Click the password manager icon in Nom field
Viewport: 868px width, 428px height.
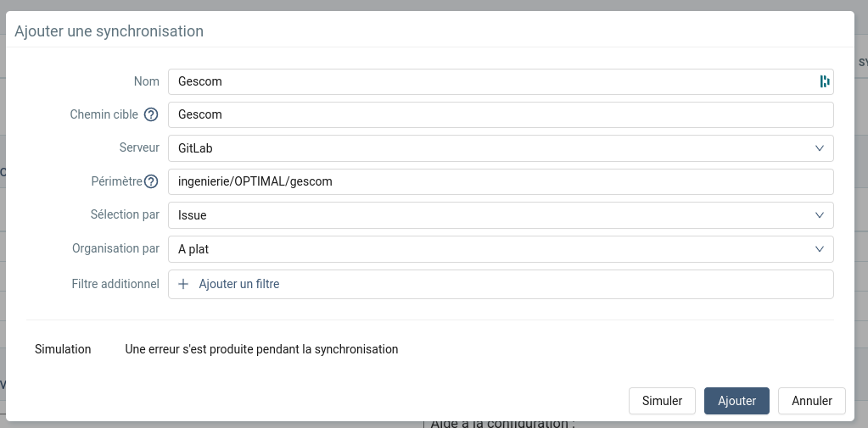click(x=824, y=81)
